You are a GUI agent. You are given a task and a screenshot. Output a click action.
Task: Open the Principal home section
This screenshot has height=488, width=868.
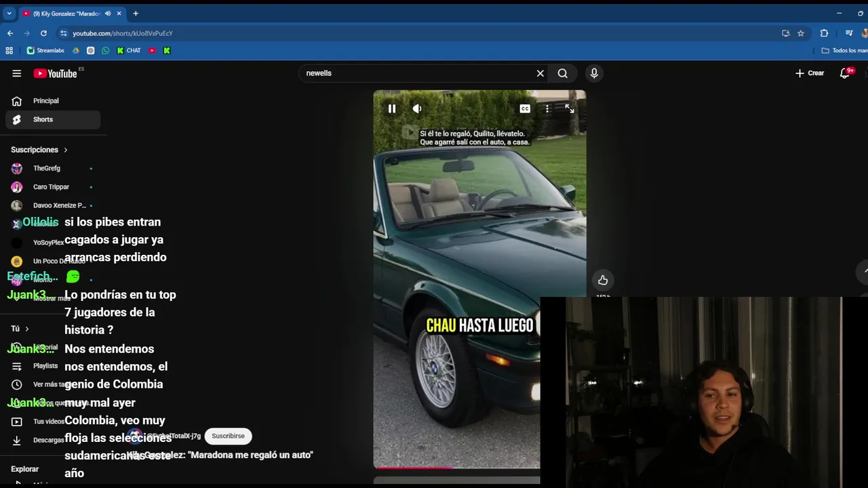pyautogui.click(x=53, y=101)
